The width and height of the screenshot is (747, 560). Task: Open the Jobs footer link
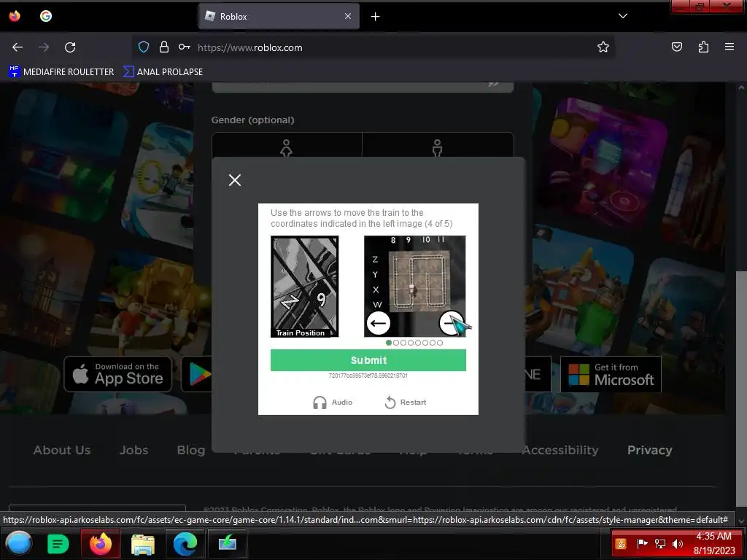(x=134, y=450)
